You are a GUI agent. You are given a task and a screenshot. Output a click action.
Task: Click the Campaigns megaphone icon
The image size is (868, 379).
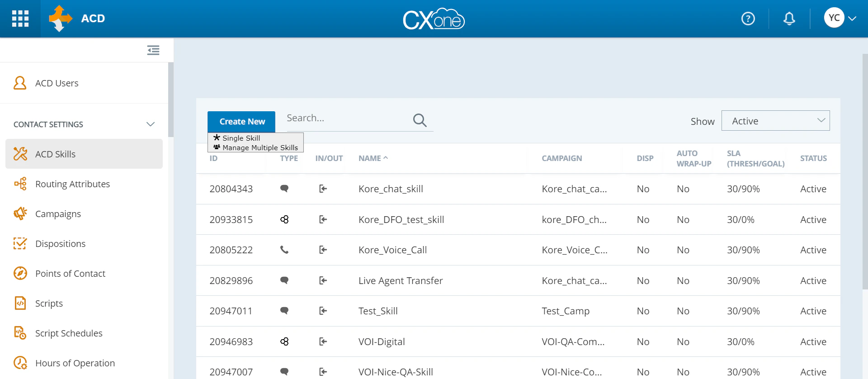pyautogui.click(x=20, y=213)
